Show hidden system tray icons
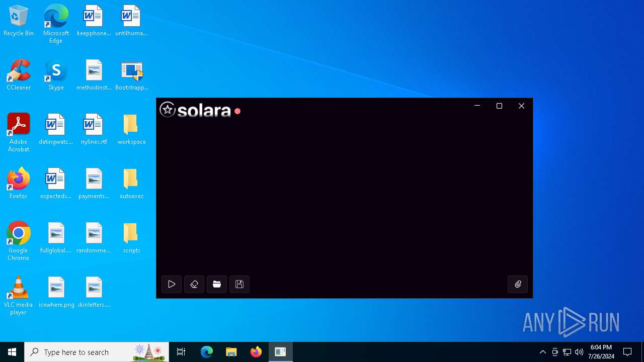The width and height of the screenshot is (644, 362). pyautogui.click(x=542, y=352)
